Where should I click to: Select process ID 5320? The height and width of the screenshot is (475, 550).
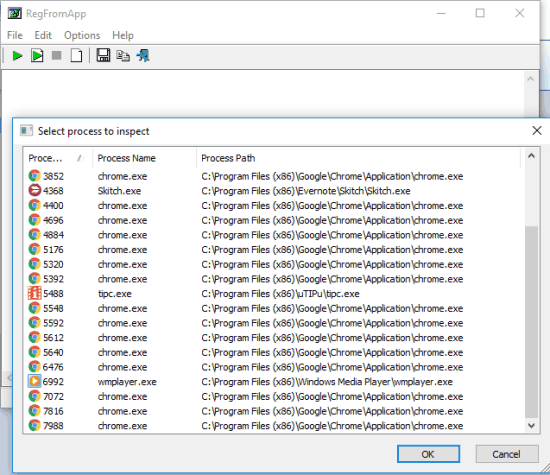(53, 264)
